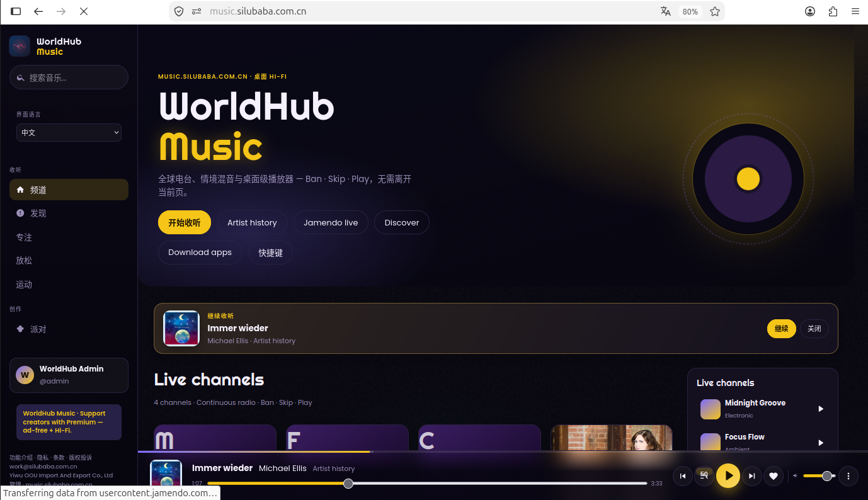Skip to next track in player bar
Viewport: 868px width, 500px height.
(751, 476)
